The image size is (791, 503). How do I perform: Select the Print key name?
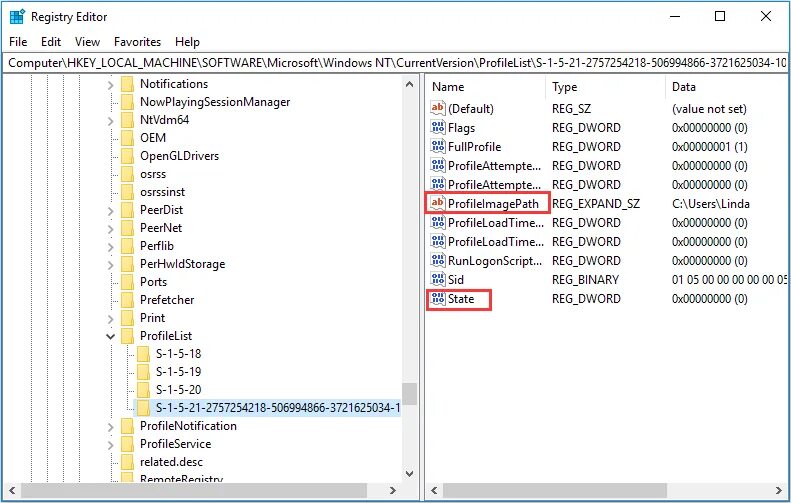pyautogui.click(x=152, y=318)
